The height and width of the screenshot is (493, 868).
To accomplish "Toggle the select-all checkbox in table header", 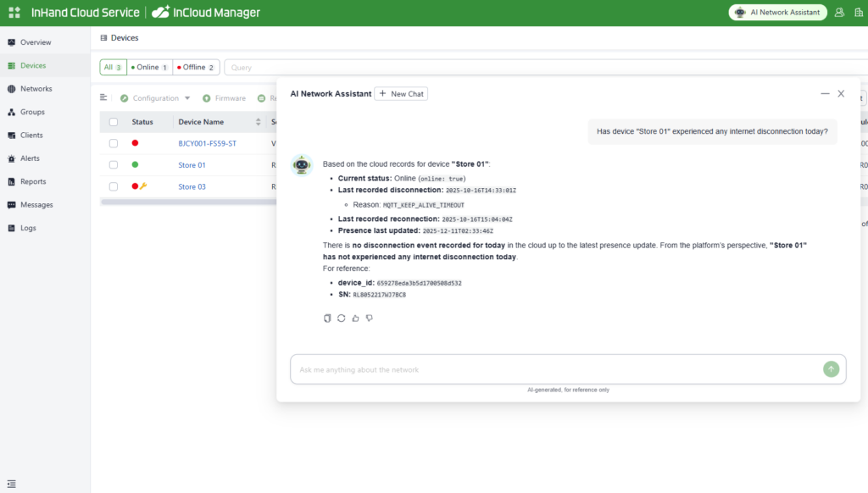I will [x=114, y=122].
